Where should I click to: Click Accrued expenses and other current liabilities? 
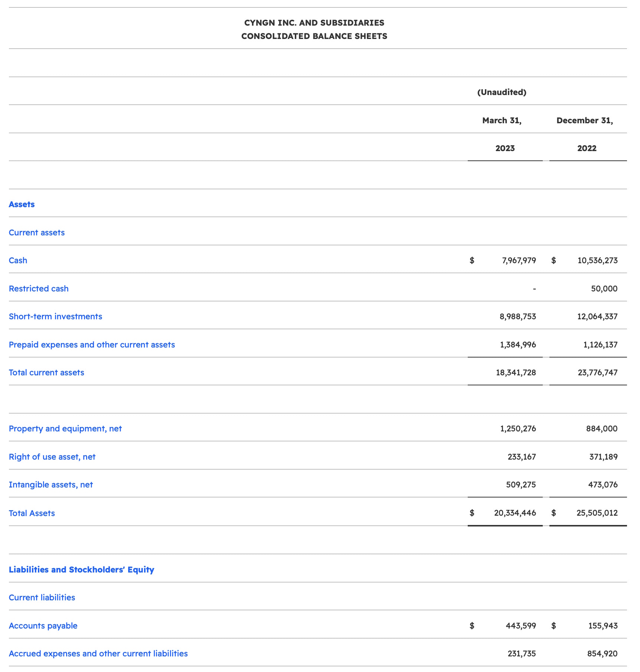point(98,654)
